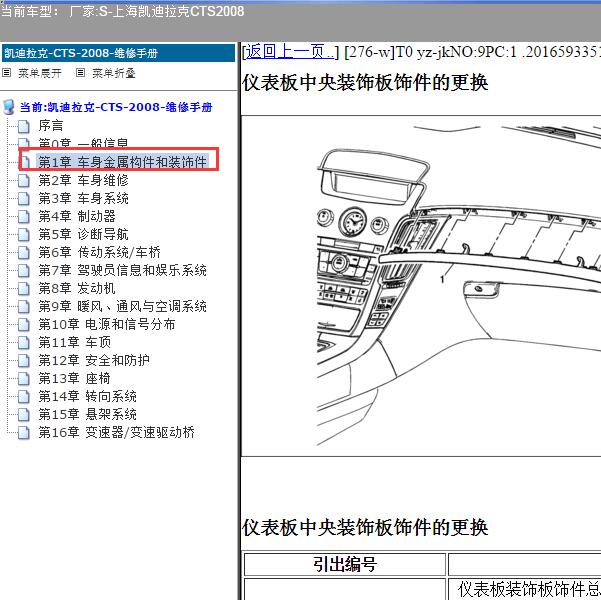
Task: Open 第15章 悬架系统 chapter
Action: point(87,414)
